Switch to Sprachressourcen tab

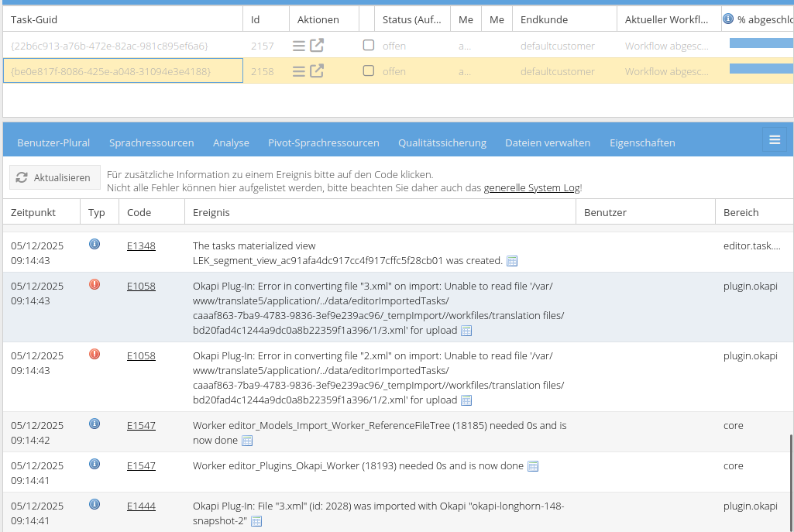click(151, 142)
